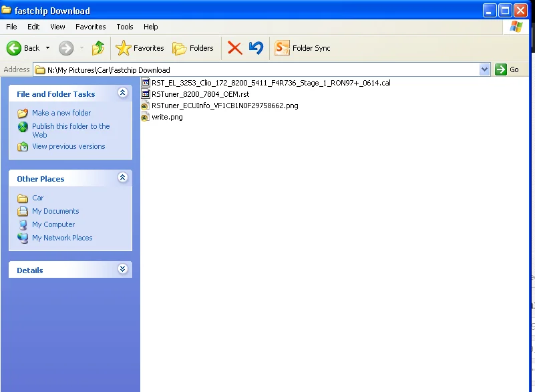Image resolution: width=535 pixels, height=392 pixels.
Task: Click the Publish to Web globe icon
Action: pos(23,127)
